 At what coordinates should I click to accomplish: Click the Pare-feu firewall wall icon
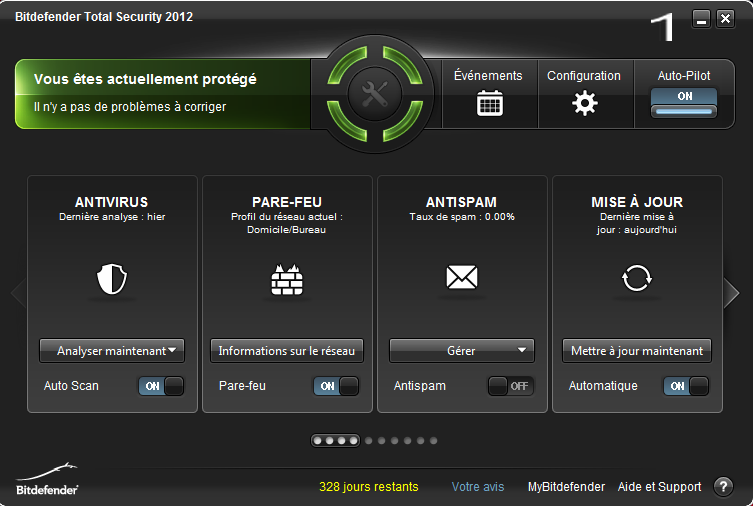(287, 279)
